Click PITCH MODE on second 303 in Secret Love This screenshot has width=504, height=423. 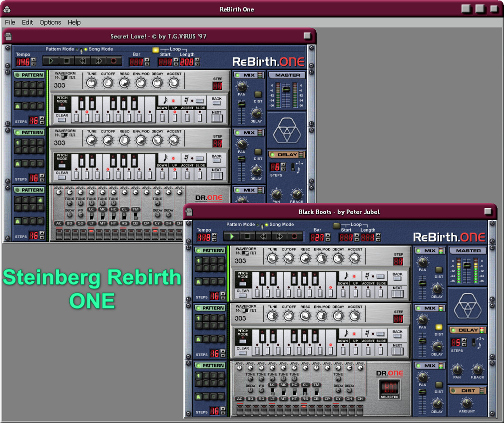coord(62,165)
